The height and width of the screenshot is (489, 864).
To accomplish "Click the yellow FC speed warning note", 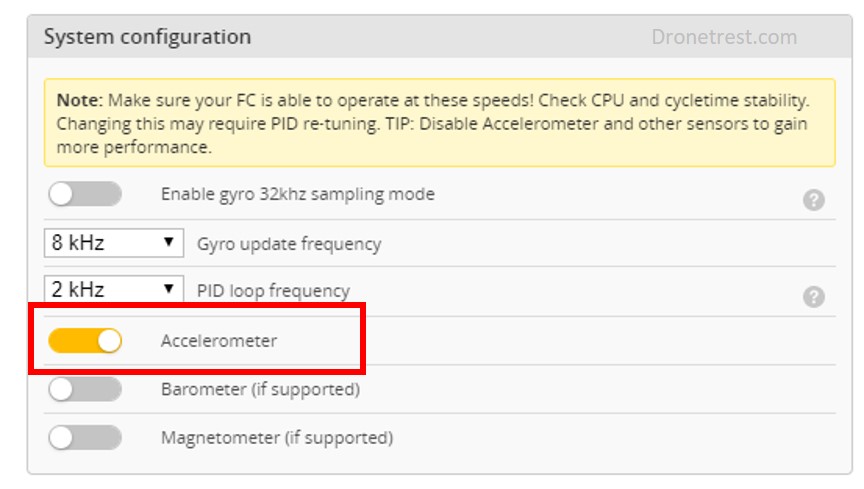I will click(x=439, y=123).
